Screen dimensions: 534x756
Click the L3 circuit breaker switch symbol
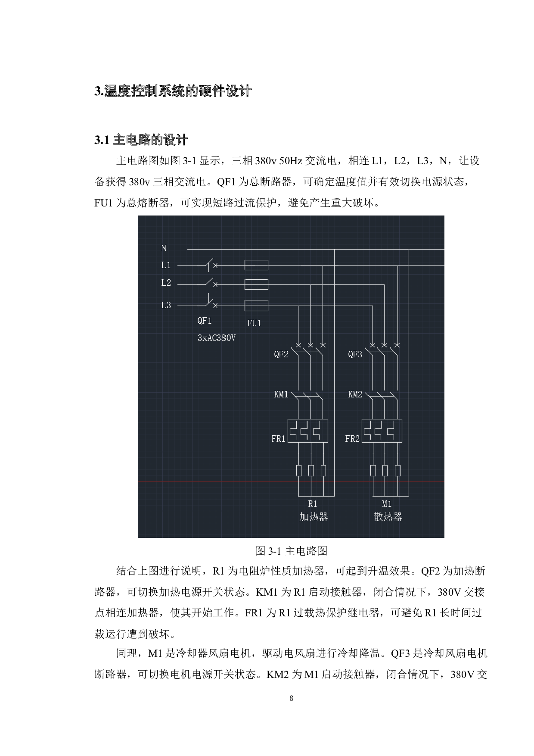coord(209,303)
